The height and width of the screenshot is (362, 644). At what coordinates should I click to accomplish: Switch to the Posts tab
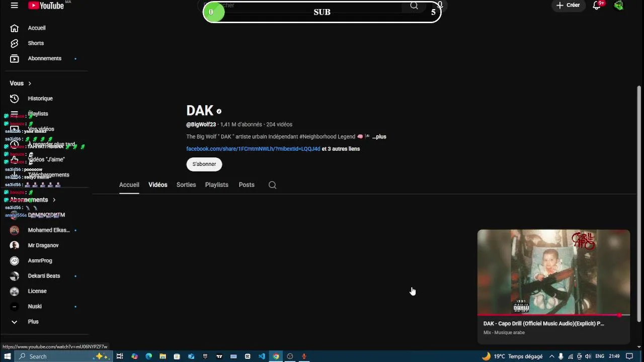point(247,185)
